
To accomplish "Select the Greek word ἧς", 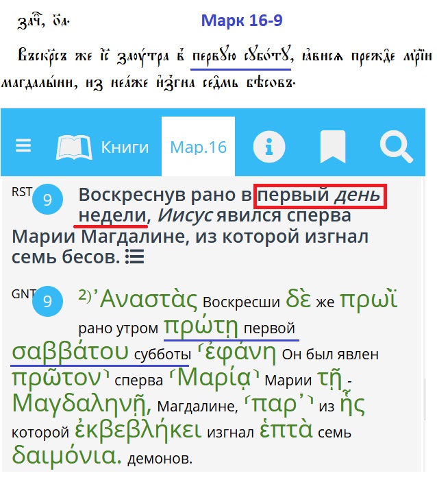I will [352, 403].
